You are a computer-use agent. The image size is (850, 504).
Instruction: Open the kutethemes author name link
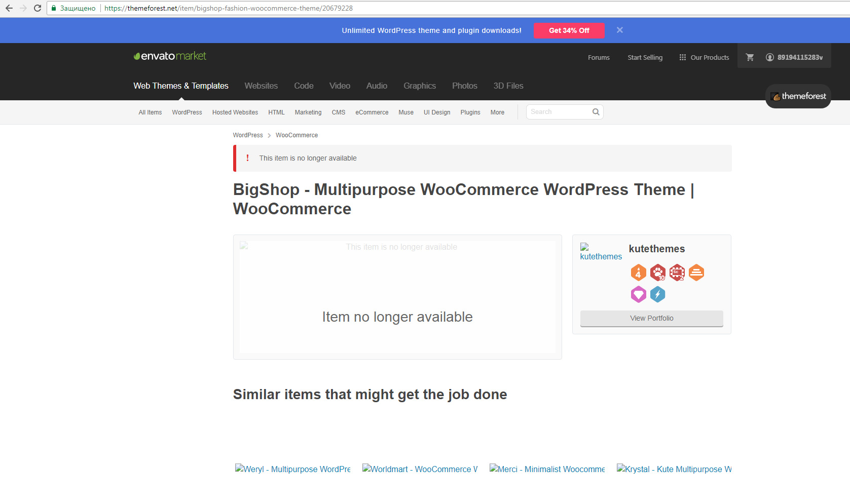[656, 249]
